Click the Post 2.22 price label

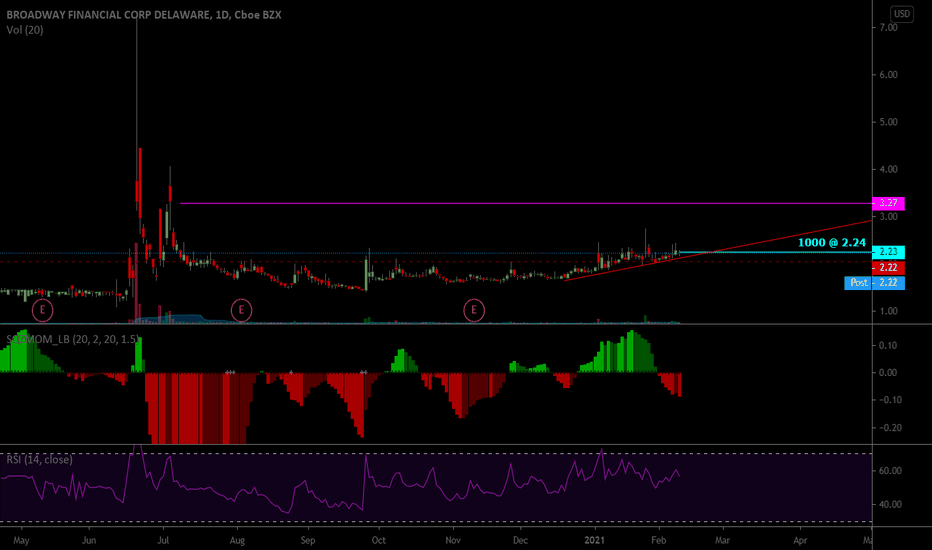click(874, 283)
